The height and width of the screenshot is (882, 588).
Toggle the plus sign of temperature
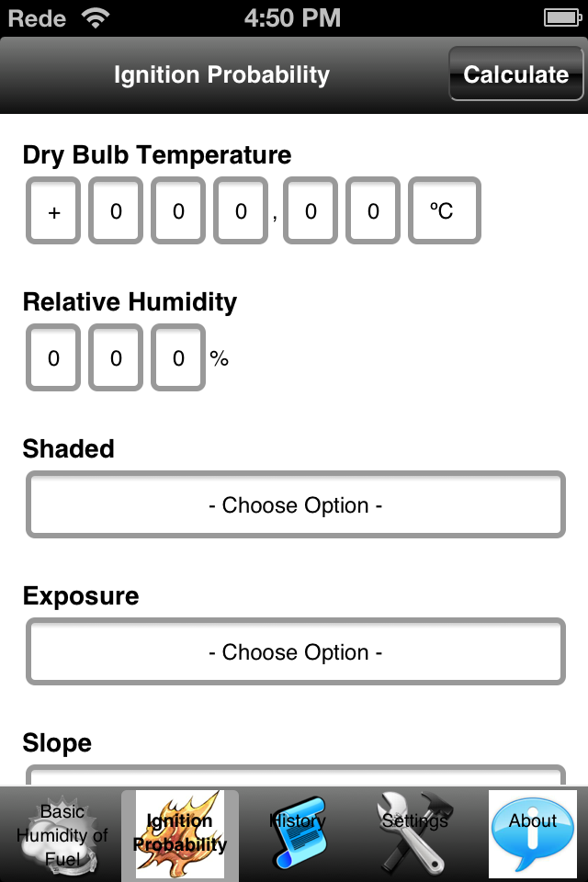pos(53,210)
